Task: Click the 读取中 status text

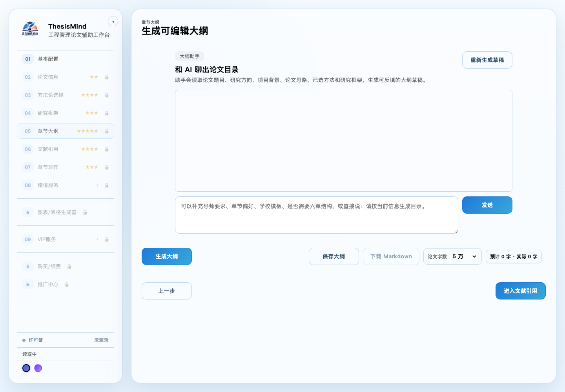Action: (x=29, y=354)
